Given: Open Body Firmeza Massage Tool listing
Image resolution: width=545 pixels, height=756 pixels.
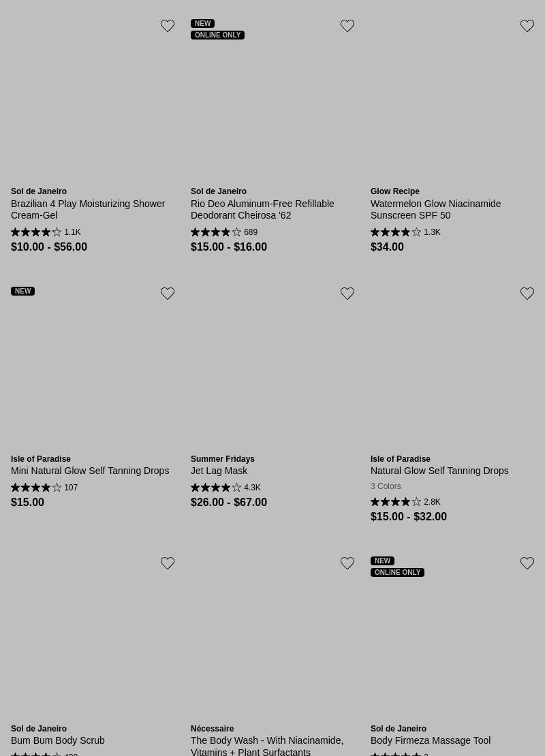Looking at the screenshot, I should (x=431, y=740).
